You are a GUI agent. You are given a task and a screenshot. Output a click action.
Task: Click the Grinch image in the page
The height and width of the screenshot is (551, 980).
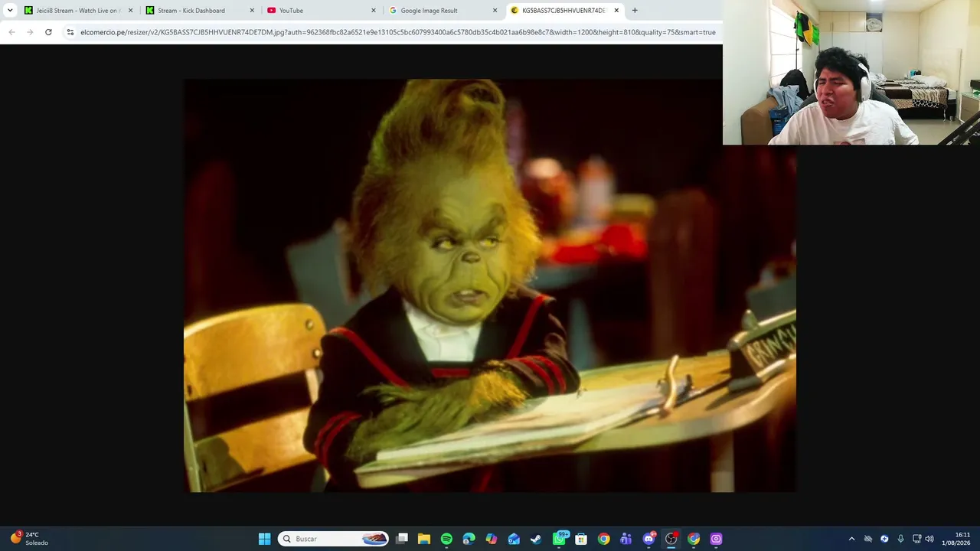tap(490, 285)
